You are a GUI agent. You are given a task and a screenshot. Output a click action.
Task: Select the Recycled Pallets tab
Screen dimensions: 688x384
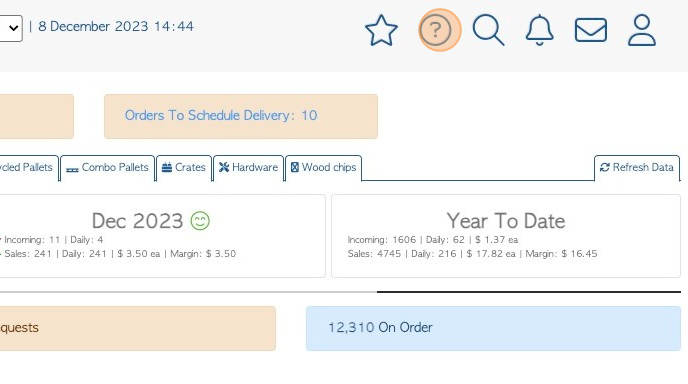pyautogui.click(x=29, y=168)
